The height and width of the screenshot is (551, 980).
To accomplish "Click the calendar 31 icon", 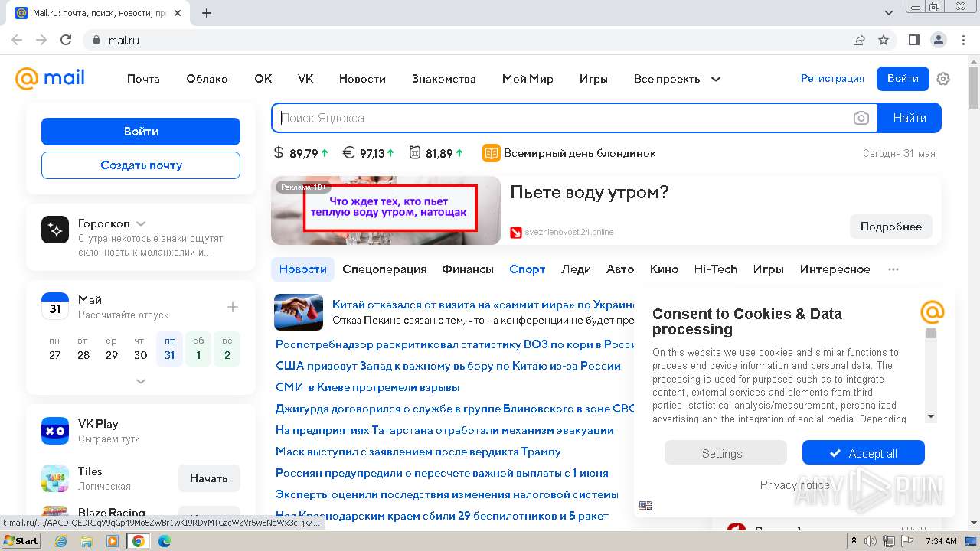I will pos(55,306).
